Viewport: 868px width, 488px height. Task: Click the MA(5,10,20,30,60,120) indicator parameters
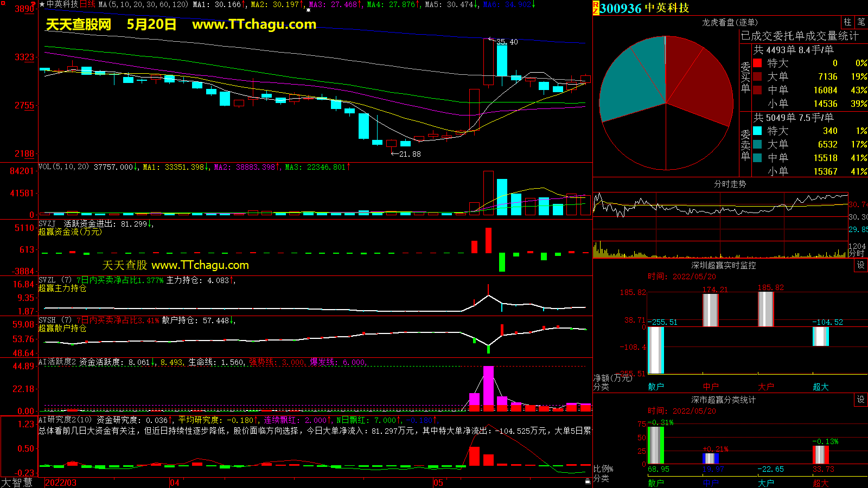coord(143,4)
